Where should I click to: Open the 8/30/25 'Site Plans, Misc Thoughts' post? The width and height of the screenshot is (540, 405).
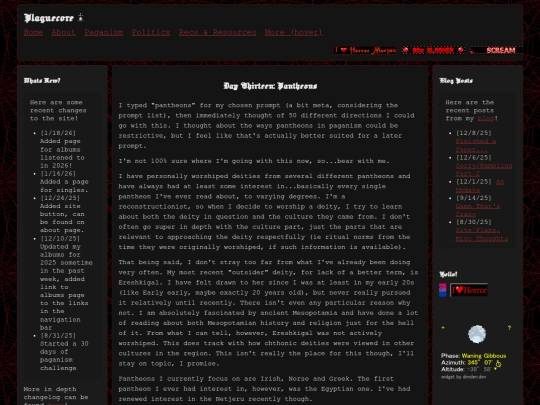[481, 235]
